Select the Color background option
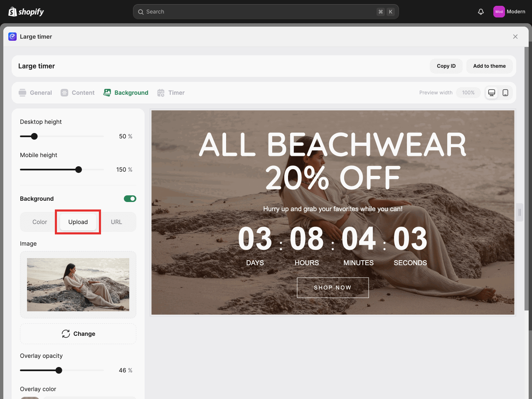Screen dimensions: 532x399 [x=40, y=222]
